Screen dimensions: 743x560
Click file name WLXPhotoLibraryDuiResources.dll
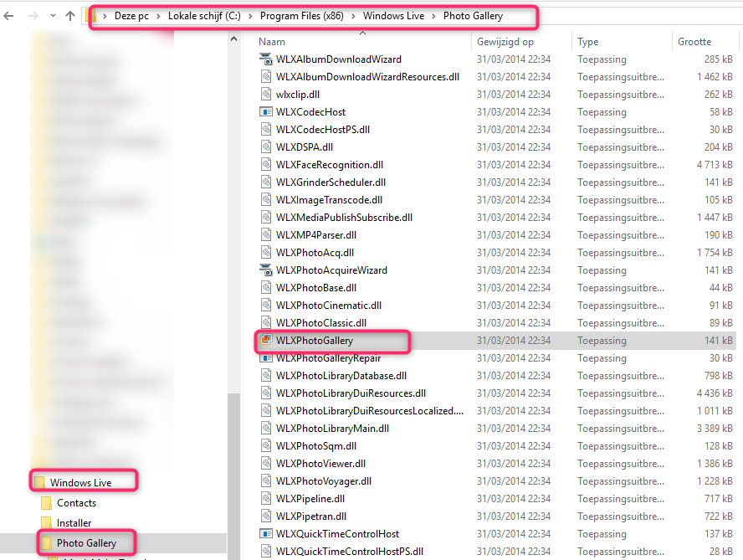click(351, 393)
